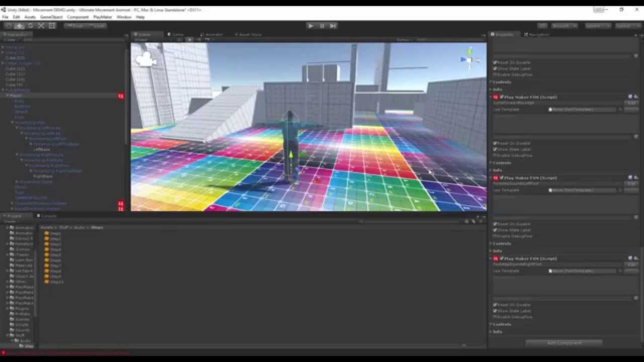Click Edit button of first Play Maker FSM
Screen dimensions: 644x362
631,103
